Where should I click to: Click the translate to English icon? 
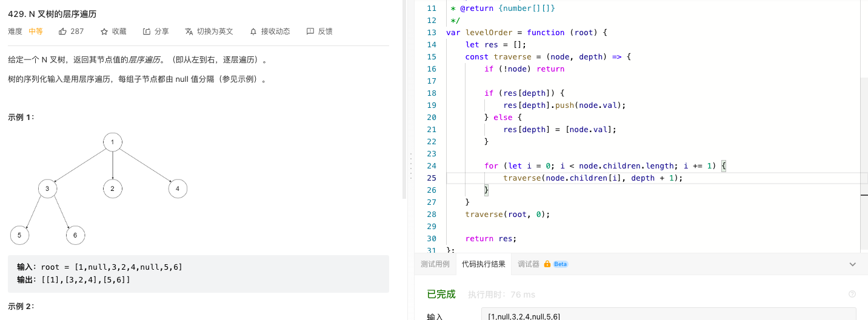189,32
